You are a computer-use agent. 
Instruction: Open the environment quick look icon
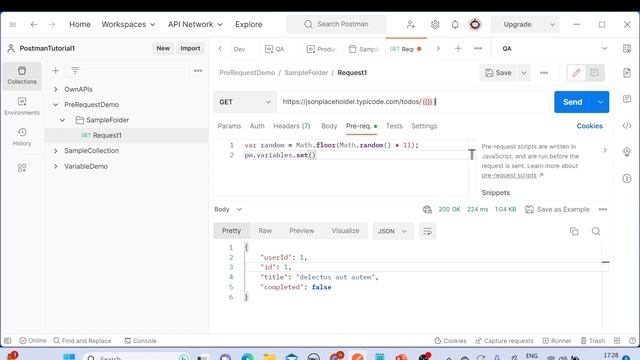(627, 49)
